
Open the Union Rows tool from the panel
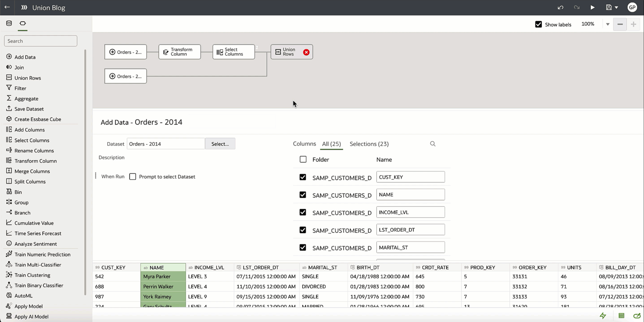coord(28,78)
